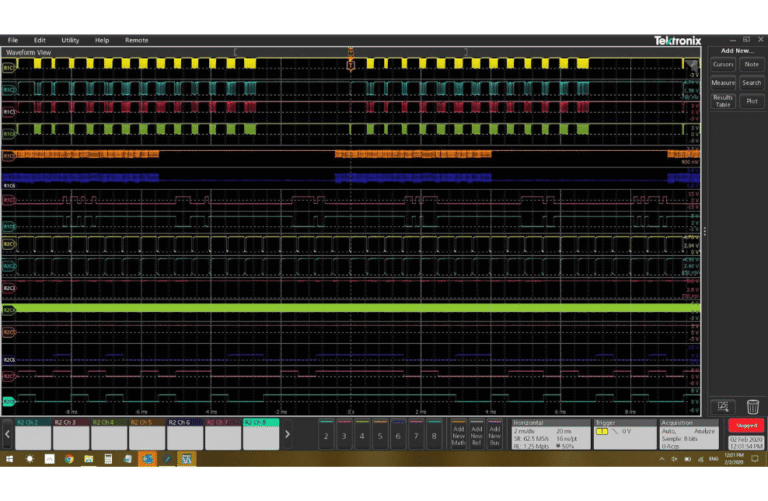Turn on channel 6 button

(x=398, y=434)
